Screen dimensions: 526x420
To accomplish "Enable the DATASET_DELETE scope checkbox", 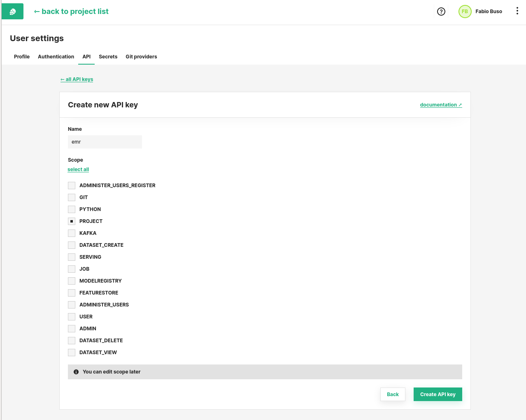I will coord(71,340).
